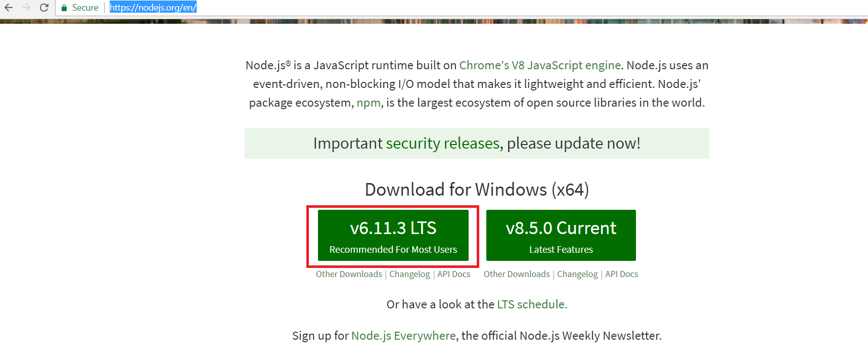
Task: Open the security releases link
Action: pos(442,144)
